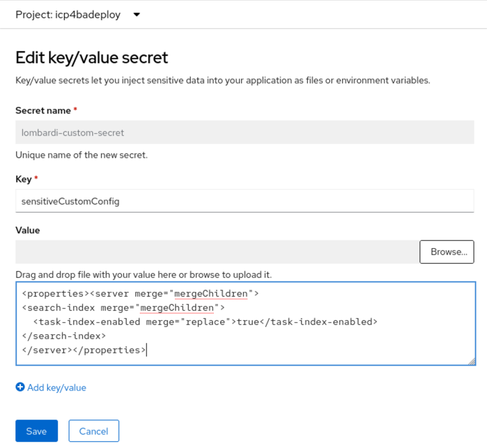This screenshot has height=448, width=487.
Task: Click the plus icon beside Add key/value
Action: (x=19, y=387)
